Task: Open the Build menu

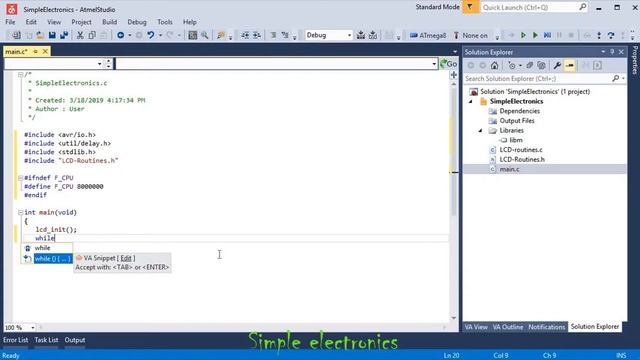Action: (109, 22)
